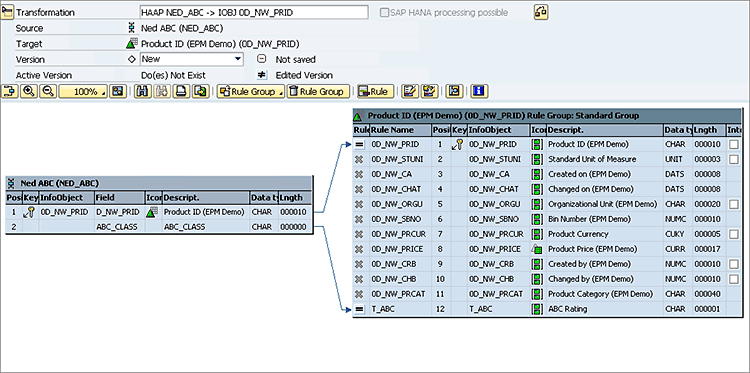Click the Delete Rule Group trash button
750x373 pixels.
[x=318, y=91]
